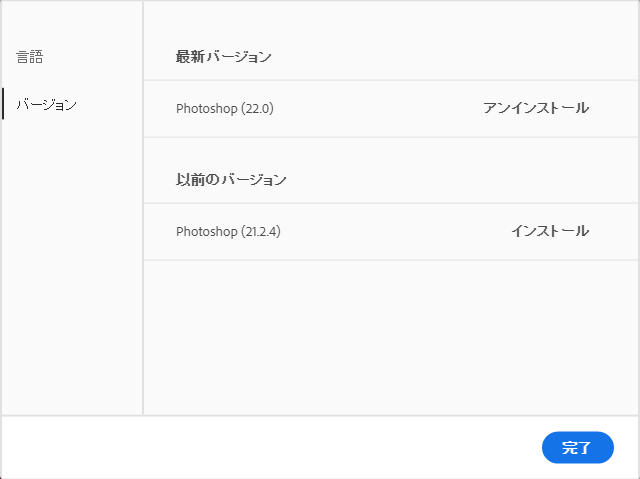Confirm with the blue 完了 button
The height and width of the screenshot is (479, 640).
(x=578, y=448)
